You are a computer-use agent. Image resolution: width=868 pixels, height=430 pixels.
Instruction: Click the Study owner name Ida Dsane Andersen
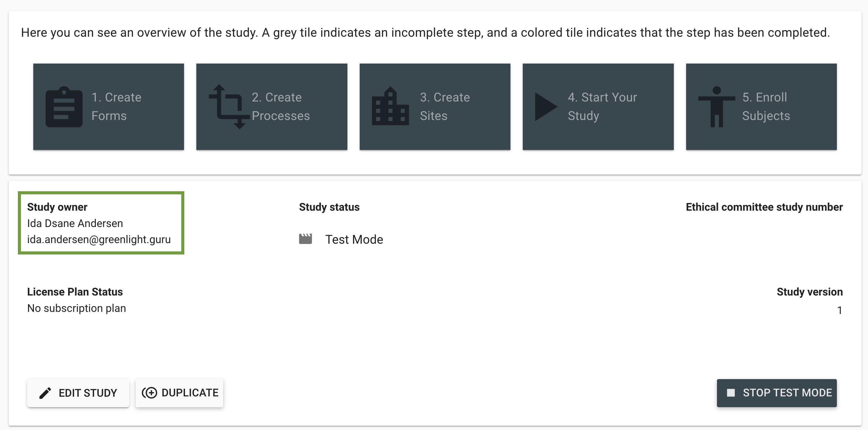75,223
